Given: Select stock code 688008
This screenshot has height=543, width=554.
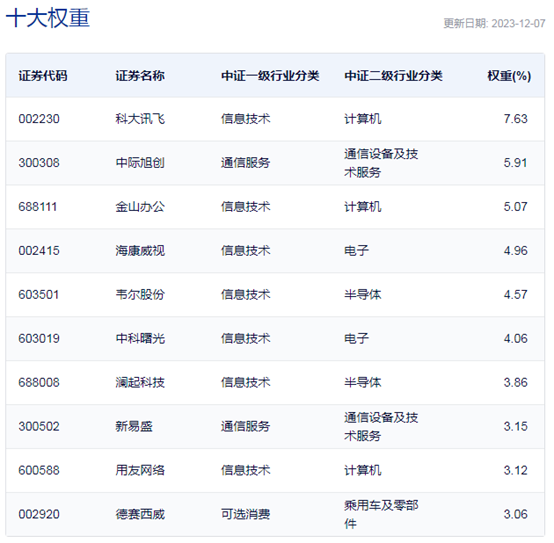Looking at the screenshot, I should tap(39, 383).
